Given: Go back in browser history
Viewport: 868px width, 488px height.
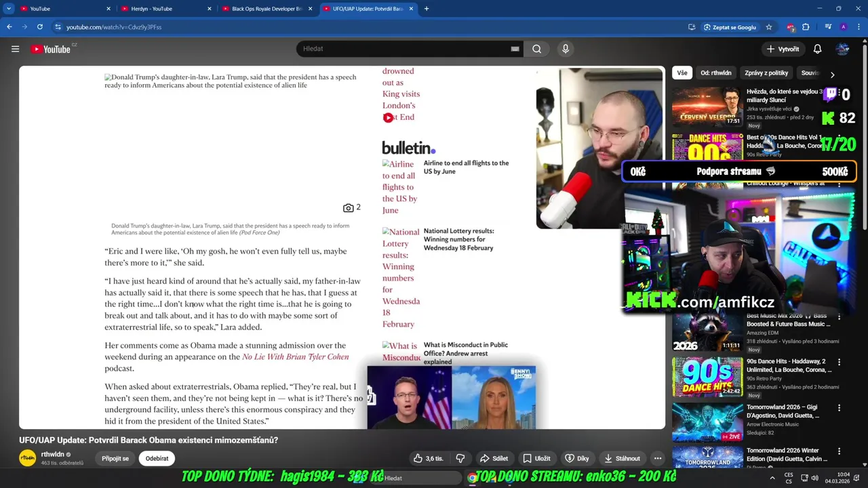Looking at the screenshot, I should [x=9, y=27].
